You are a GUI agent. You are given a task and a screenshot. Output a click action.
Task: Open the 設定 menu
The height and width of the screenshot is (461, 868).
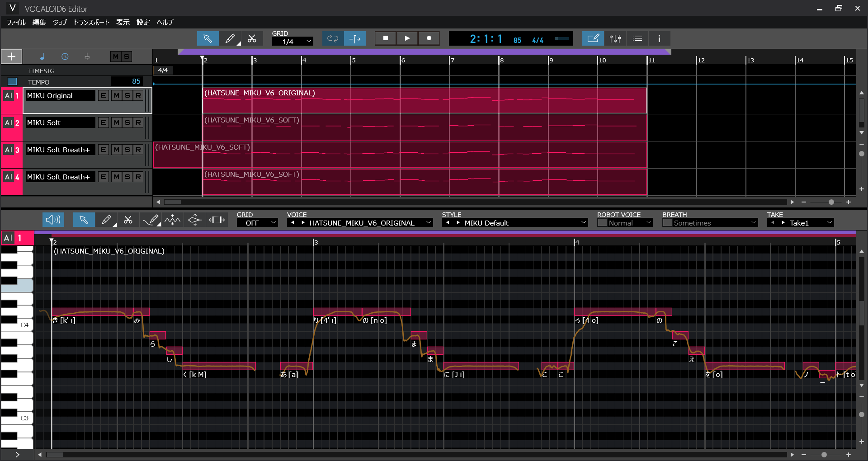[x=143, y=22]
